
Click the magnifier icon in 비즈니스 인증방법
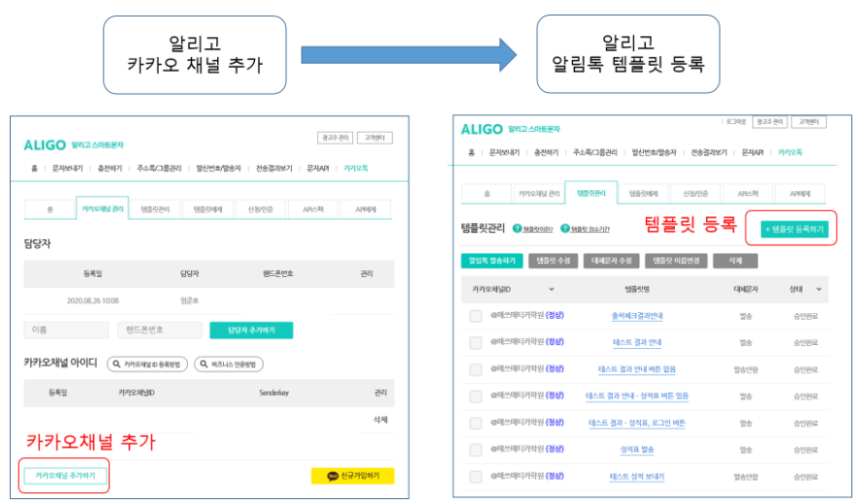[x=204, y=365]
